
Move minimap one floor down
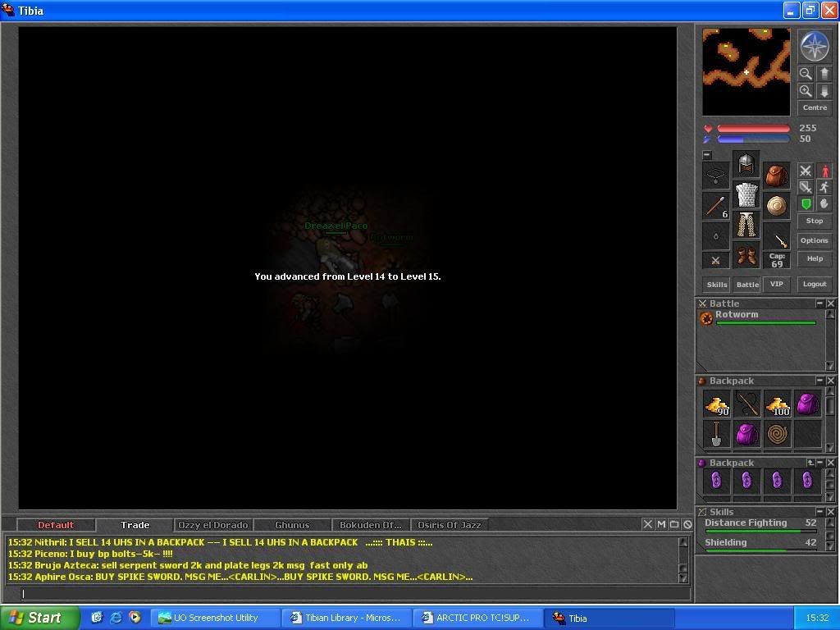(x=824, y=91)
